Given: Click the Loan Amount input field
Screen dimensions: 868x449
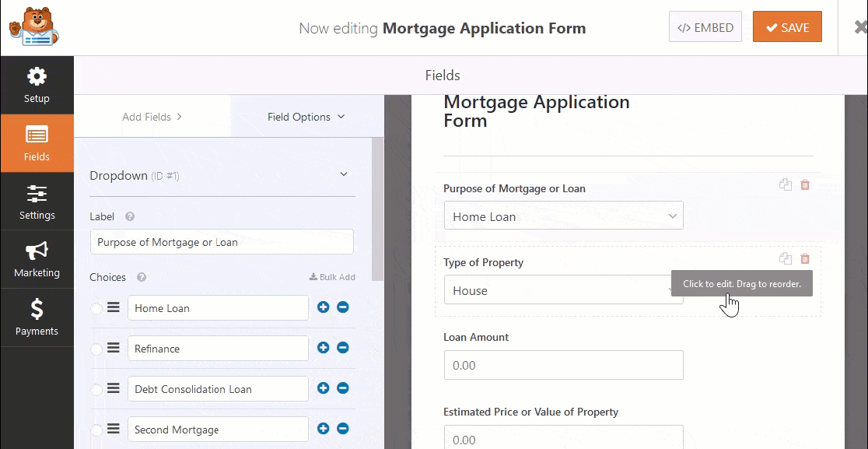Looking at the screenshot, I should 563,365.
